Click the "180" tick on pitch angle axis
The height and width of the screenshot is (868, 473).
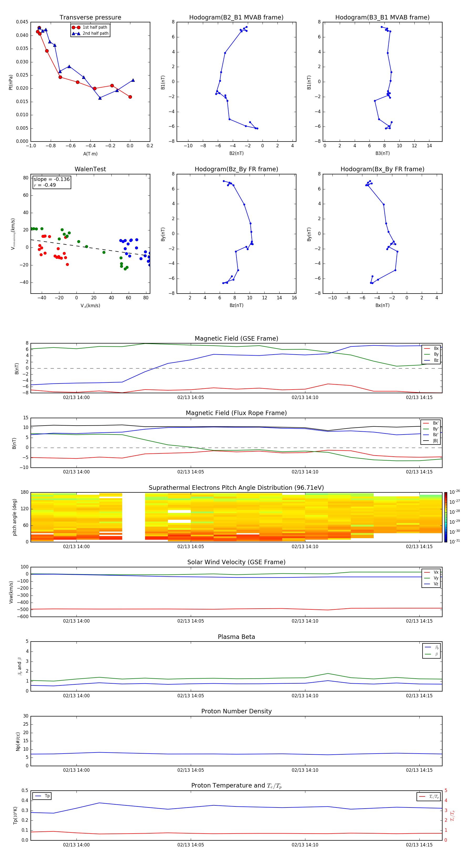25,492
